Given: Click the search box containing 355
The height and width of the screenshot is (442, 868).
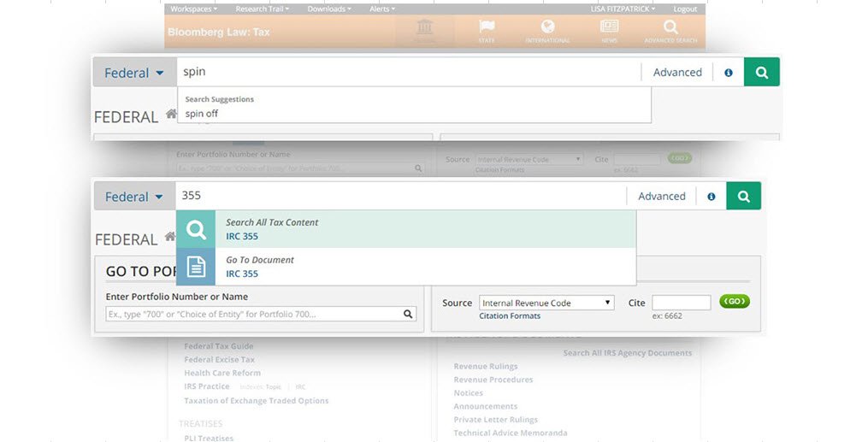Looking at the screenshot, I should (x=401, y=196).
